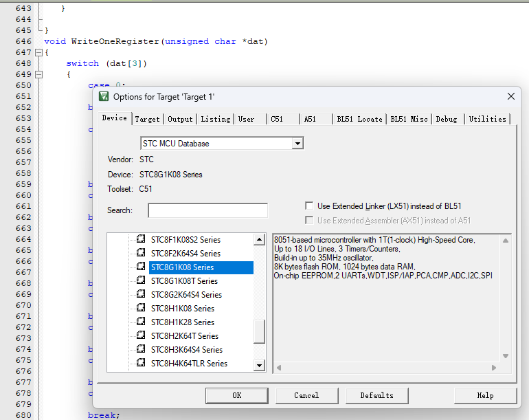Click the chip icon beside STC8H1K28 Series
This screenshot has width=529, height=420.
[x=141, y=322]
